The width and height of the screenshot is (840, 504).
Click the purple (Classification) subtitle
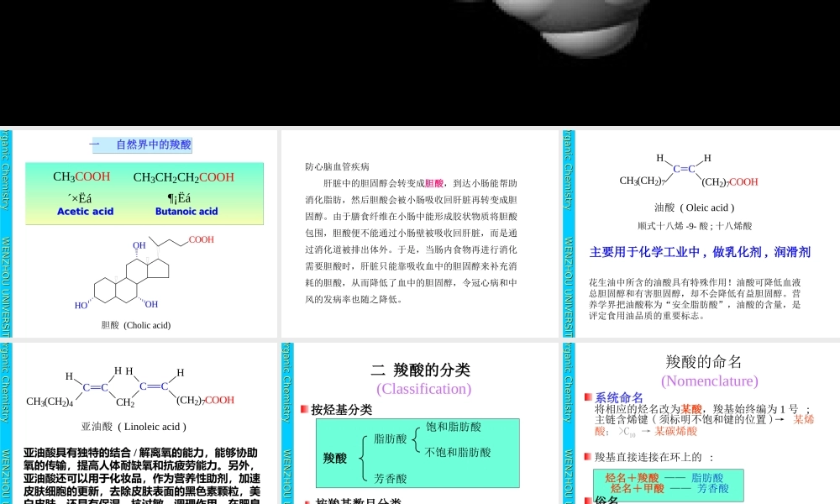click(x=424, y=389)
